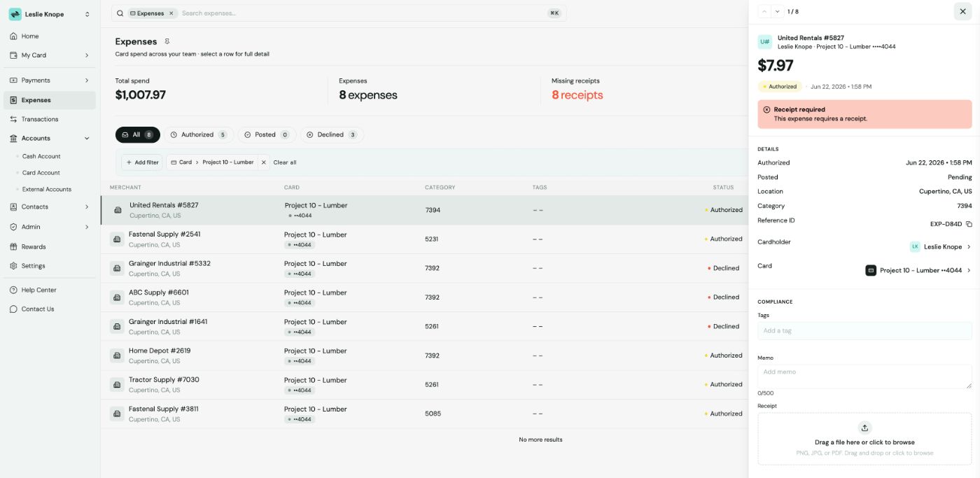Click the Add memo text area
The image size is (980, 478).
[864, 376]
